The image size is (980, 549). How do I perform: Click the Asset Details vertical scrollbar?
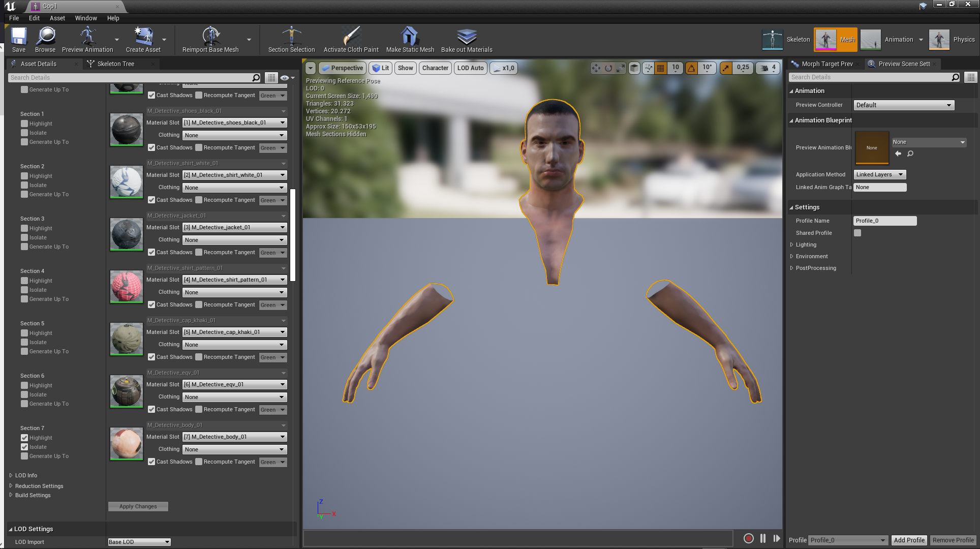click(293, 235)
